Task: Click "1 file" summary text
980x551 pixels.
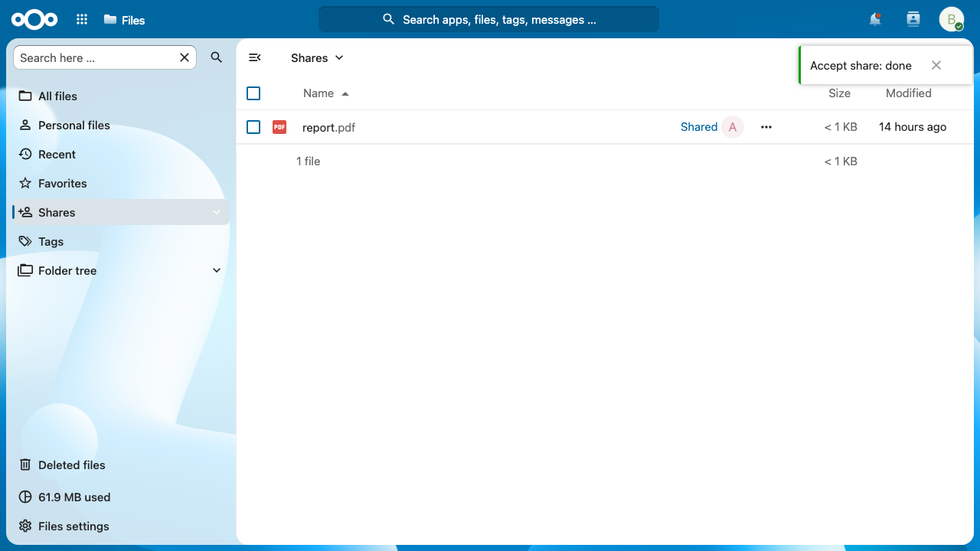Action: tap(308, 161)
